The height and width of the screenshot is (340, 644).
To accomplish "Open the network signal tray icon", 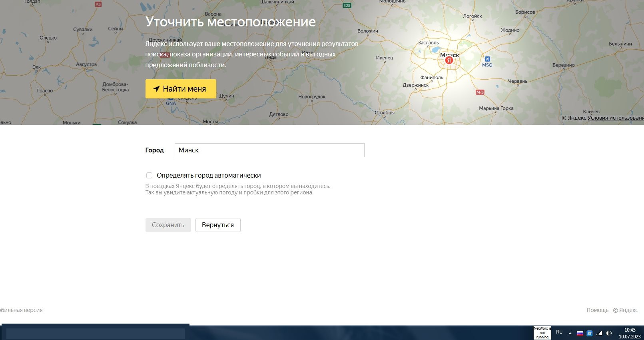I will (x=599, y=333).
